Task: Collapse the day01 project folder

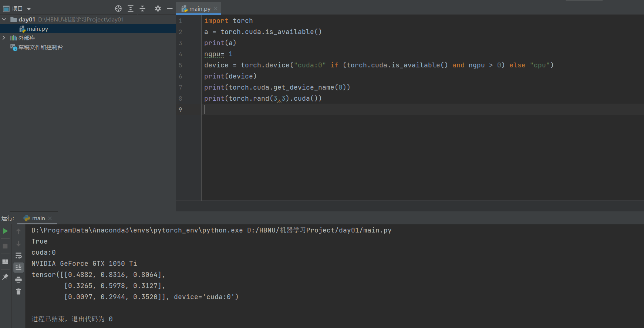Action: [4, 19]
